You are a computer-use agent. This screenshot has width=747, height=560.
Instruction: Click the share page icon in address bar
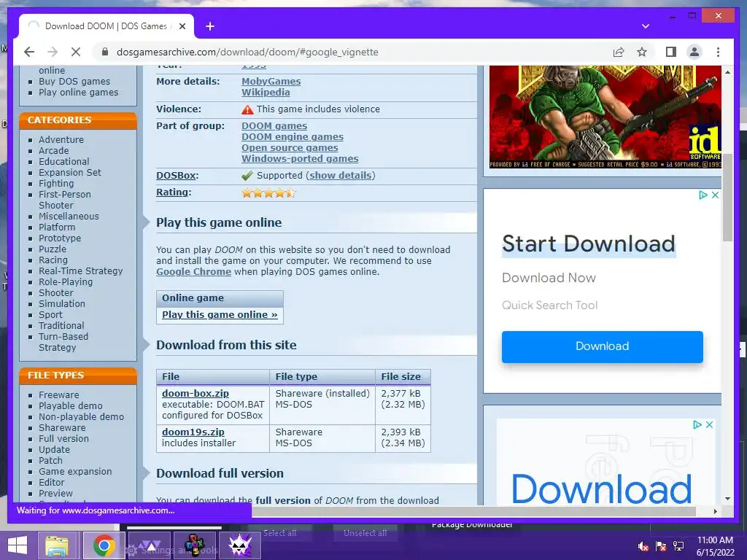tap(619, 52)
